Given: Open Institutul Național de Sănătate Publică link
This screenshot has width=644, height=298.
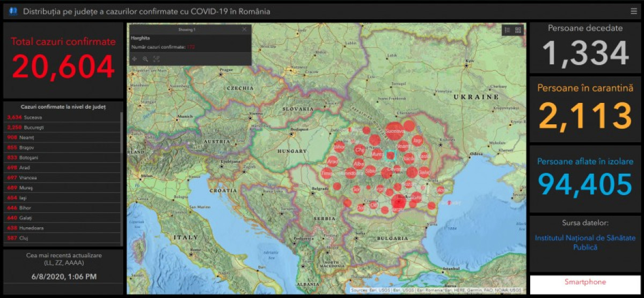Looking at the screenshot, I should [x=585, y=242].
